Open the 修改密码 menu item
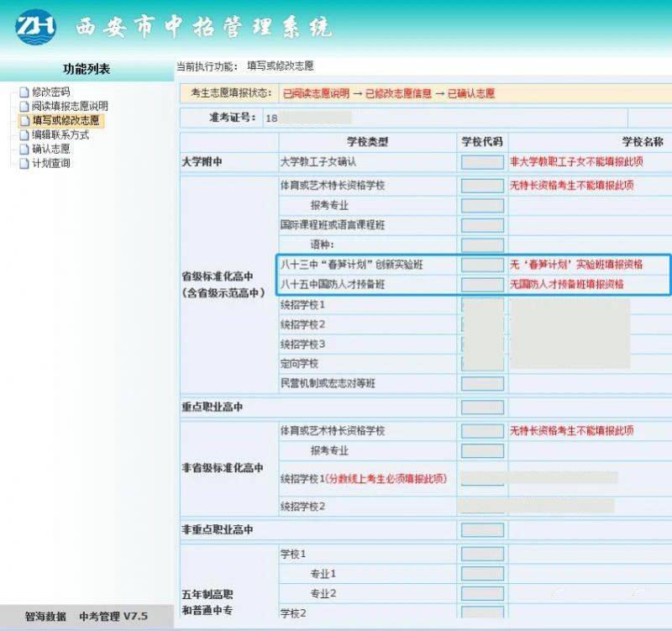The width and height of the screenshot is (672, 631). click(50, 92)
